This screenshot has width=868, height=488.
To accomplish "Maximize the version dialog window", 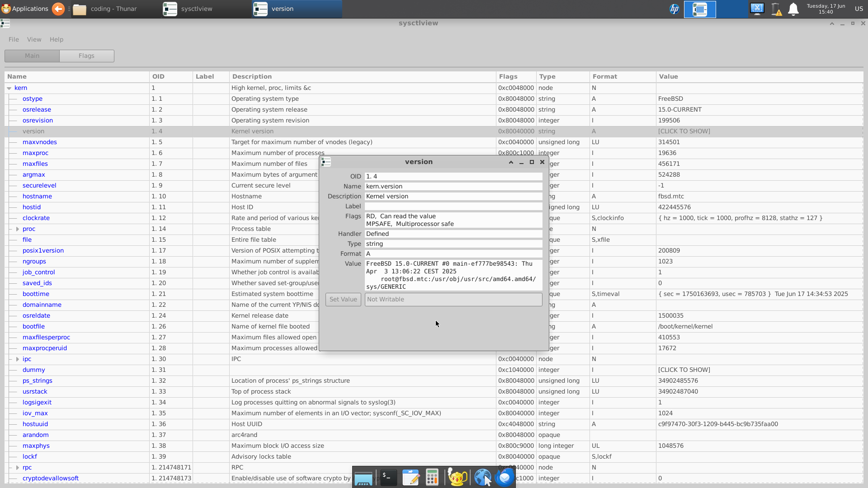I will [x=532, y=162].
